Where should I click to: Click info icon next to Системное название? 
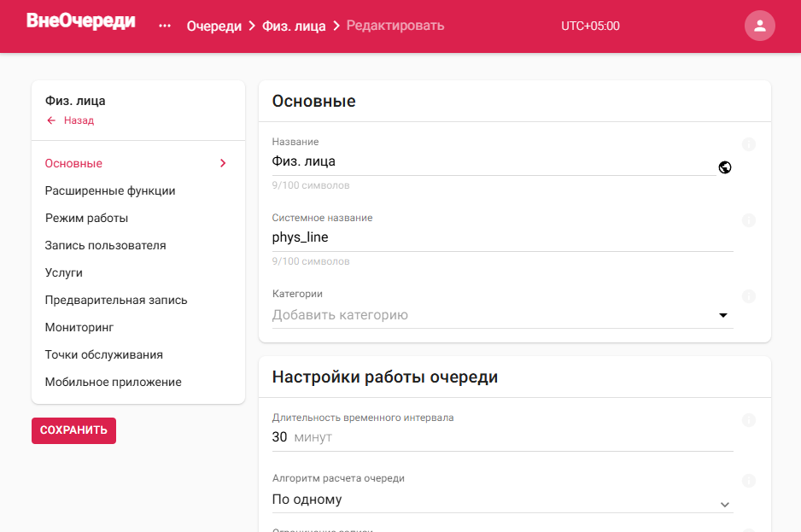point(748,220)
